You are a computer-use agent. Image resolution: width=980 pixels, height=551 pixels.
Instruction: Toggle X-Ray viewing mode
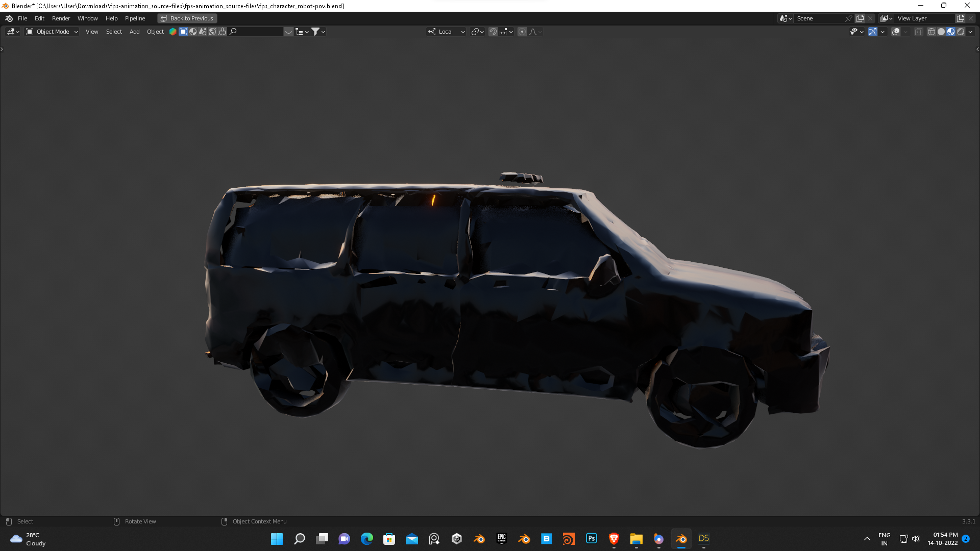coord(918,32)
